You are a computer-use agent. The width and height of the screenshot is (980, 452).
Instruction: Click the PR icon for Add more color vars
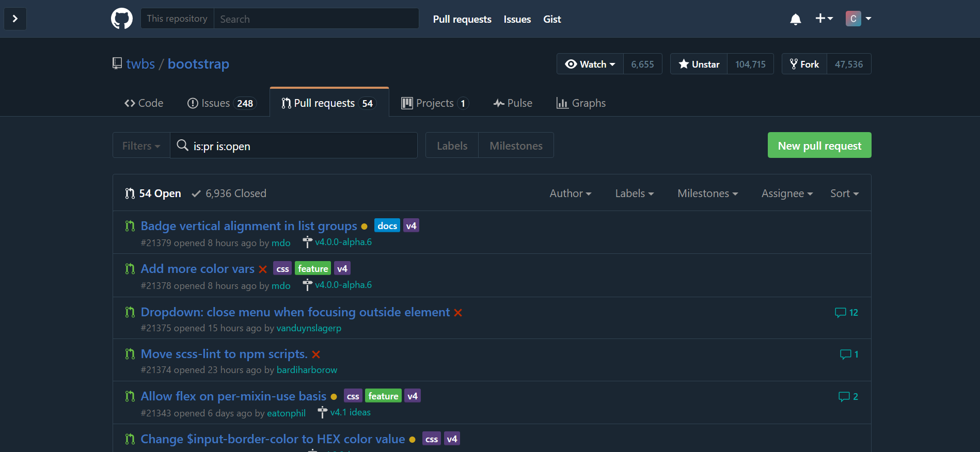pyautogui.click(x=130, y=269)
